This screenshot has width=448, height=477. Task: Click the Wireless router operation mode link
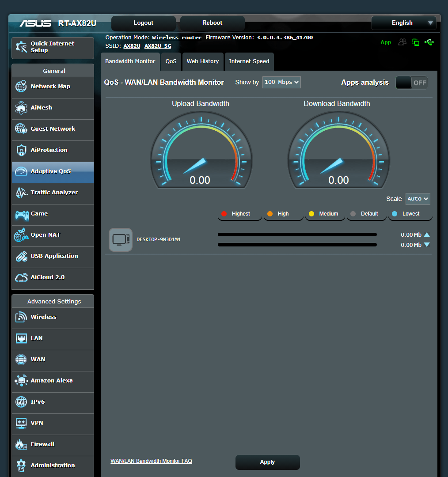pos(177,38)
